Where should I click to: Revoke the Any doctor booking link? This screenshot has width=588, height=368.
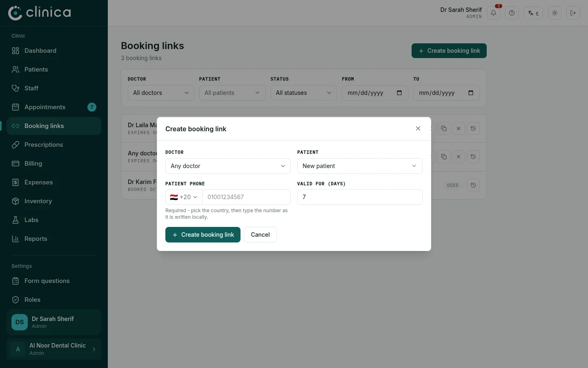[459, 157]
